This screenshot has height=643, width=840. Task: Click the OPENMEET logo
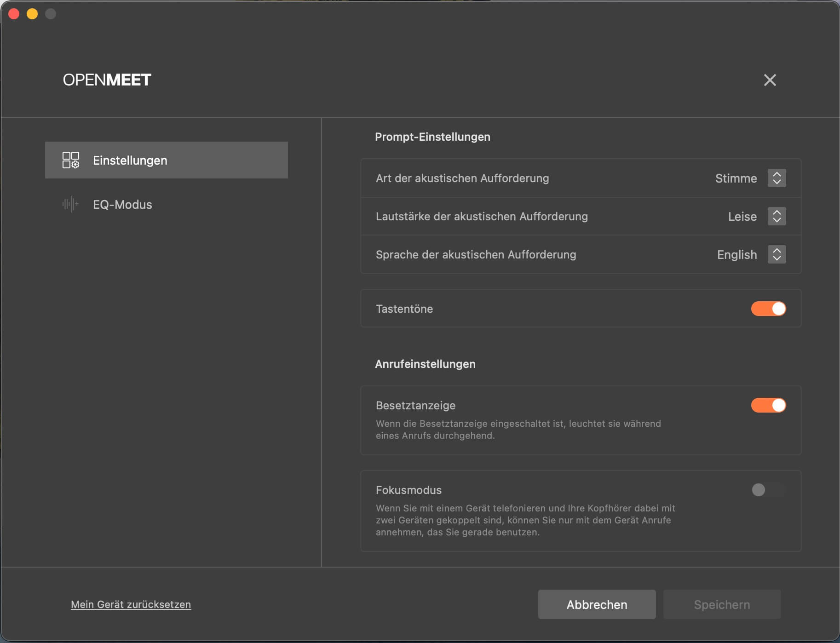tap(107, 80)
